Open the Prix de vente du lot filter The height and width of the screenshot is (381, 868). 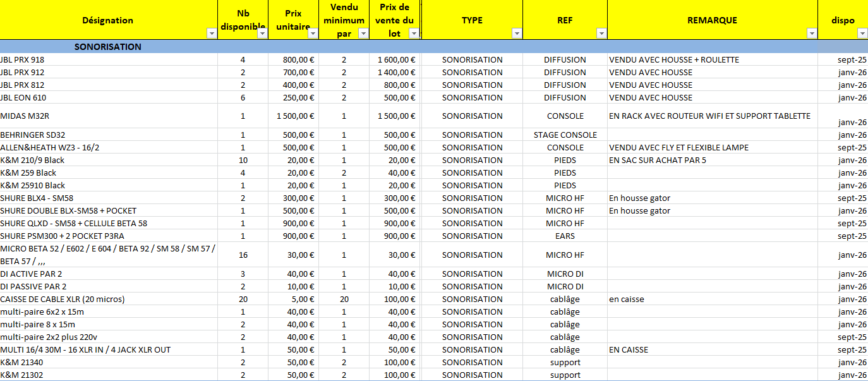(x=414, y=33)
